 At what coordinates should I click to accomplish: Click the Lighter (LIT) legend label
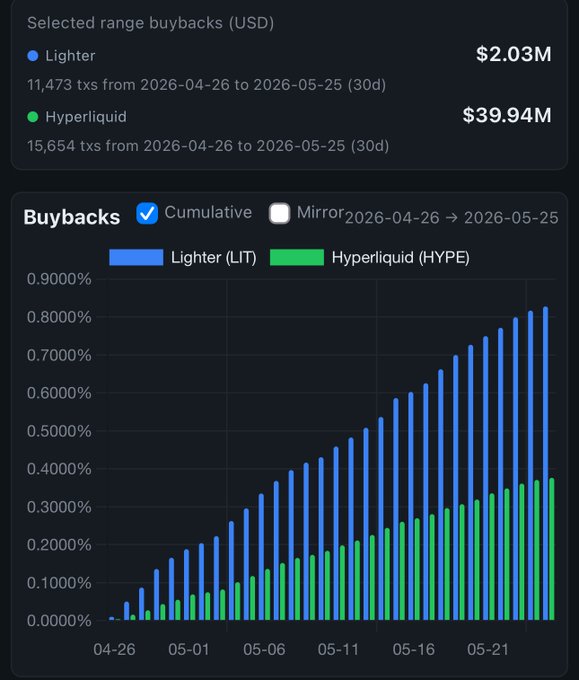(x=213, y=258)
